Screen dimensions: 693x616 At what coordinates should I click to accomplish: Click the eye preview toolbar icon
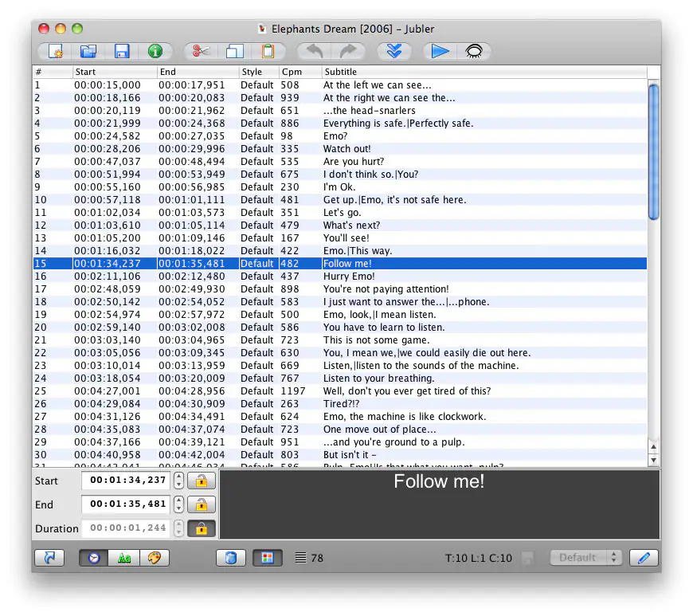tap(474, 51)
